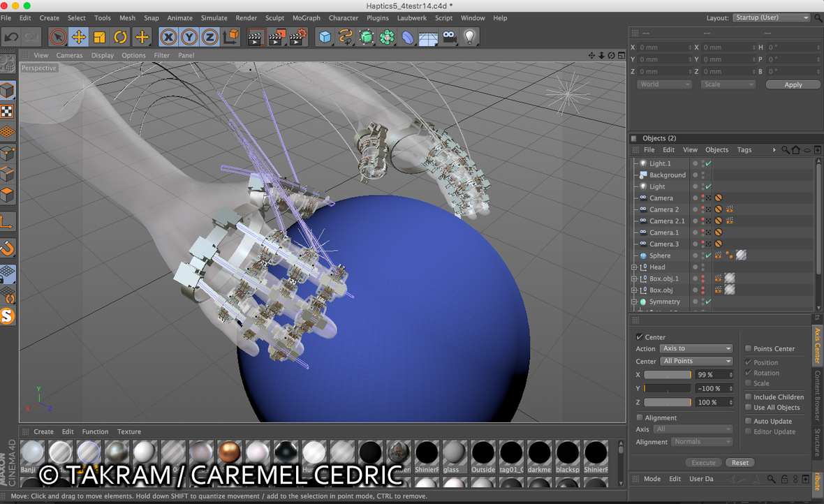Screen dimensions: 824x504
Task: Open the World coordinate system dropdown
Action: 664,84
